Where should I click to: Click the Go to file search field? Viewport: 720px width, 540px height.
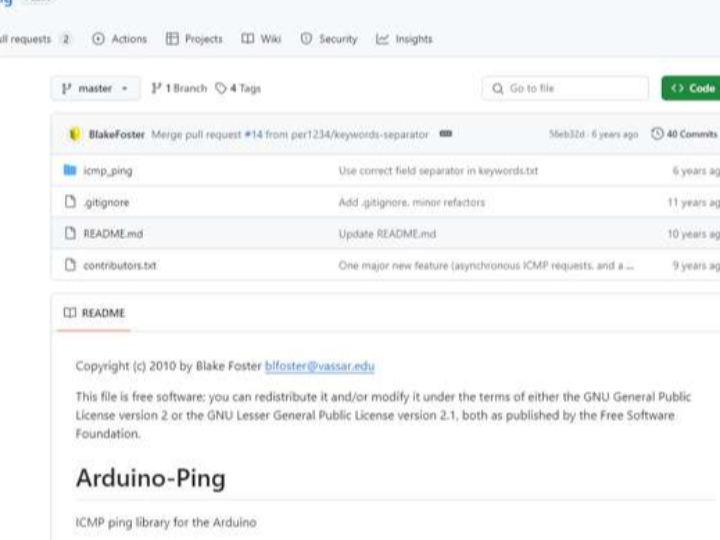[x=566, y=88]
